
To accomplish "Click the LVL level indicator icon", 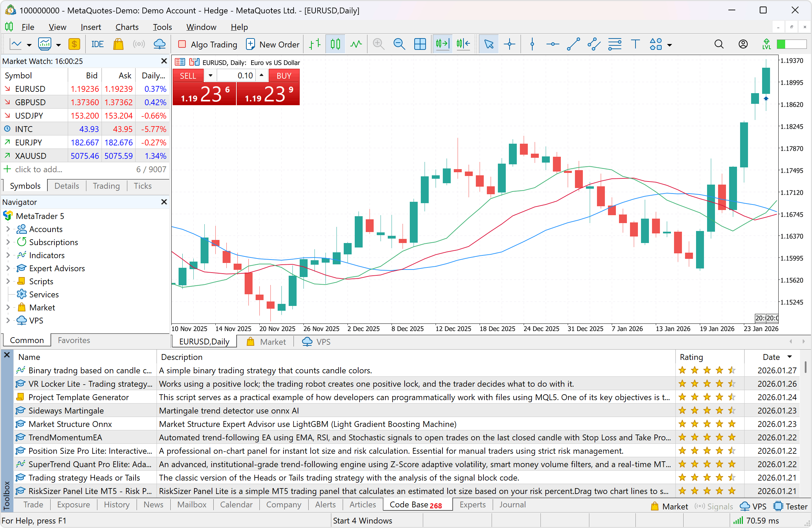I will [766, 44].
